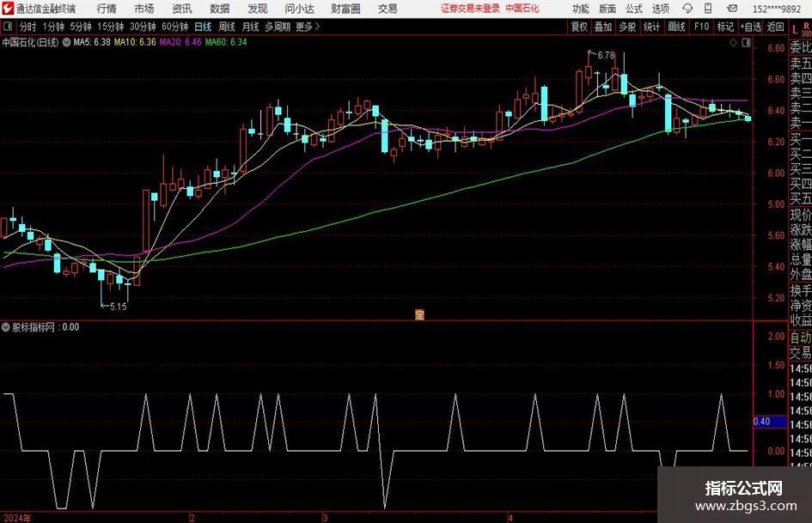Select the 月线 monthly tab

tap(251, 27)
